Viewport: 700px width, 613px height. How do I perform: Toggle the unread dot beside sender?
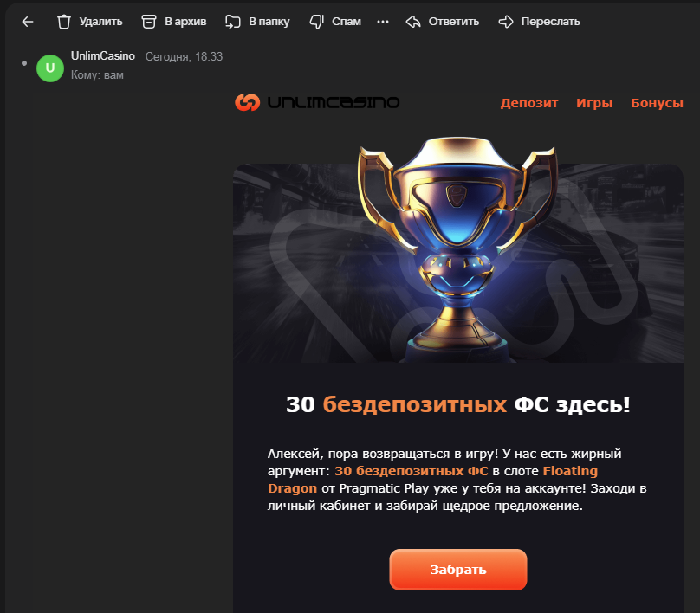(x=24, y=63)
